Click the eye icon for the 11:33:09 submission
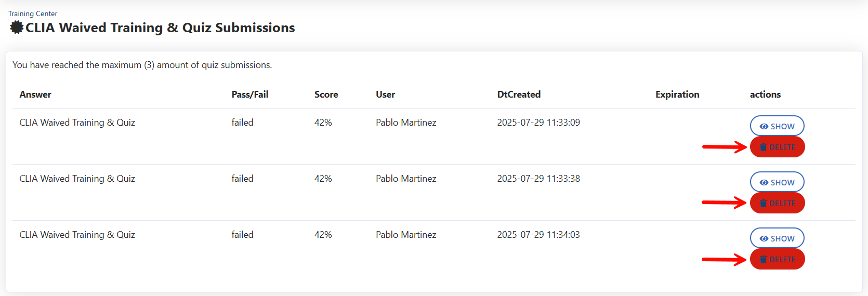 coord(764,127)
